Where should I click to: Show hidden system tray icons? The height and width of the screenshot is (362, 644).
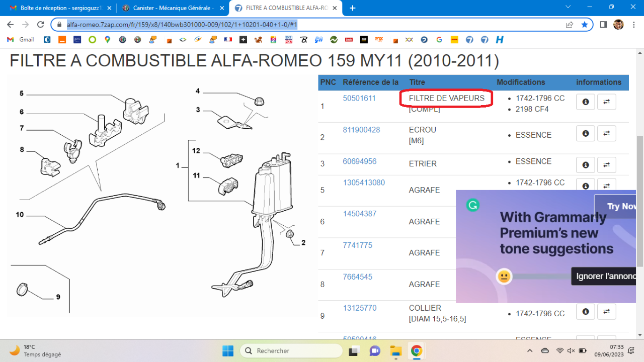click(530, 350)
